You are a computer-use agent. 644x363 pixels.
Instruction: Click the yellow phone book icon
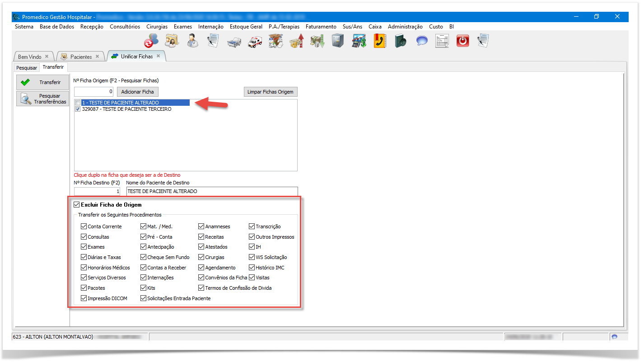tap(379, 41)
